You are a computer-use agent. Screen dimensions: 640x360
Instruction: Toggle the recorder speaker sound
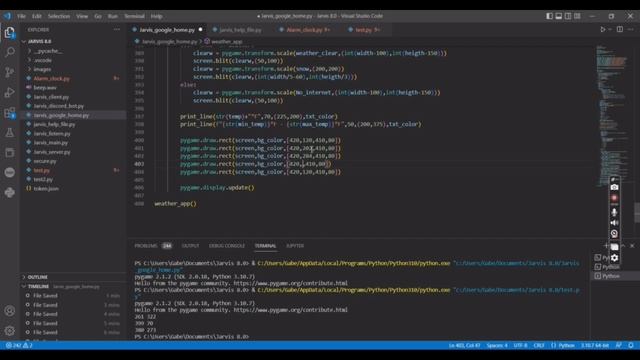pos(614,223)
